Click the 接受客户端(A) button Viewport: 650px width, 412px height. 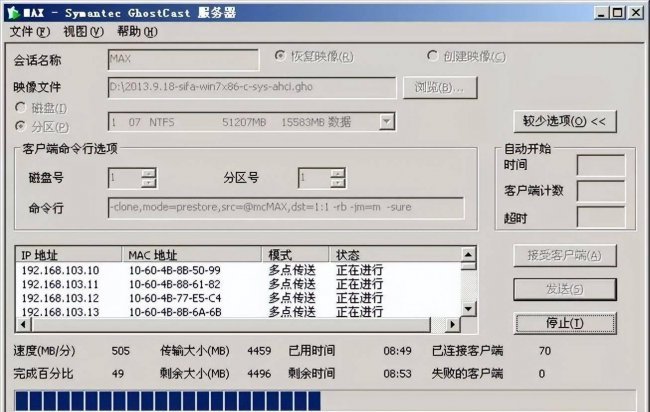click(565, 255)
